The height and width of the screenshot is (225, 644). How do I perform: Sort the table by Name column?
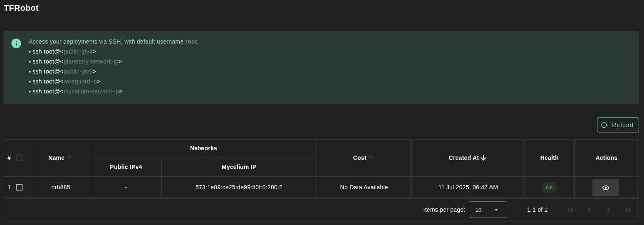click(69, 158)
